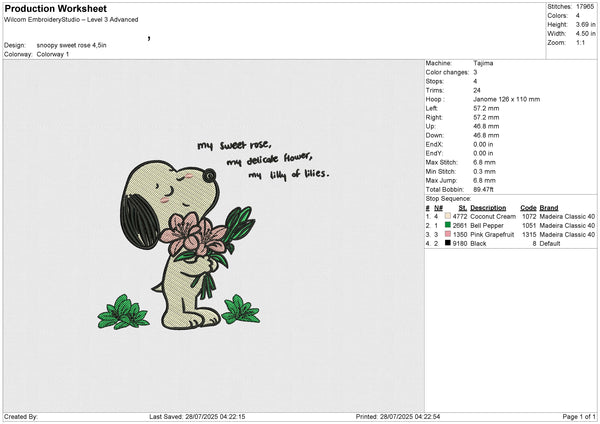This screenshot has width=600, height=424.
Task: Click the 'Stop Sequence:' heading
Action: tap(448, 199)
